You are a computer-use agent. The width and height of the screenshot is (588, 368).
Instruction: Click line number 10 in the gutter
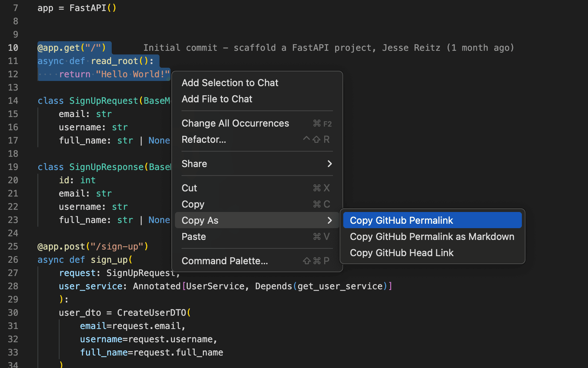click(13, 47)
